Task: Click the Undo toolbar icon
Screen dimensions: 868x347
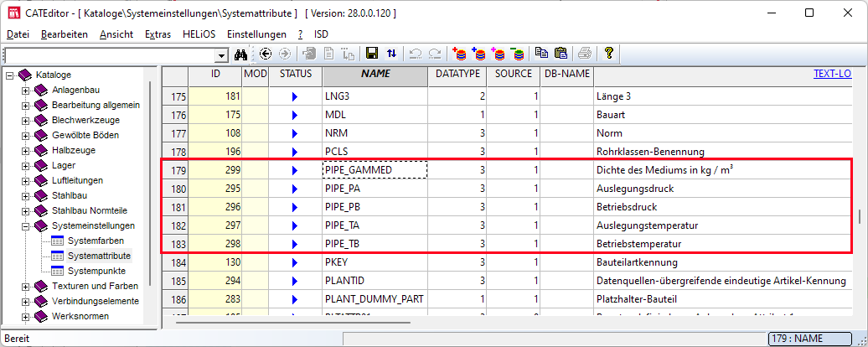Action: coord(416,54)
